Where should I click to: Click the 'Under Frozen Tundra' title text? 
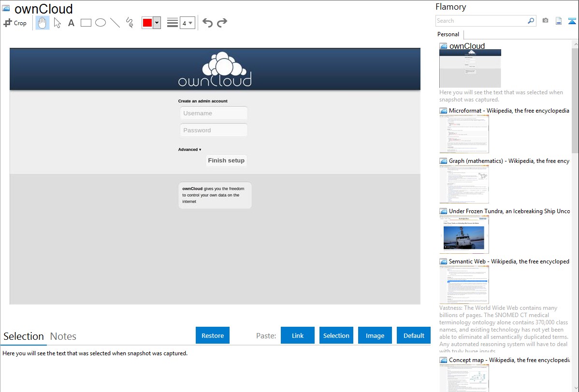(x=509, y=211)
